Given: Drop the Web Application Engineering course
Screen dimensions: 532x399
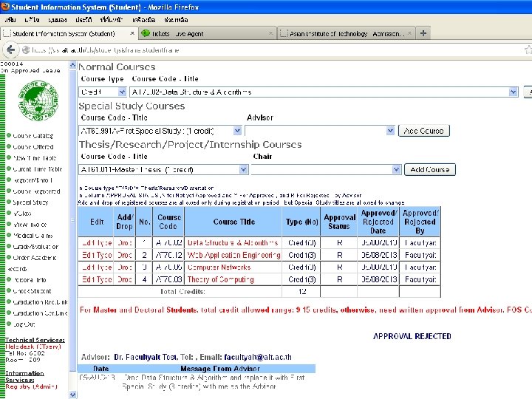Looking at the screenshot, I should (x=124, y=255).
